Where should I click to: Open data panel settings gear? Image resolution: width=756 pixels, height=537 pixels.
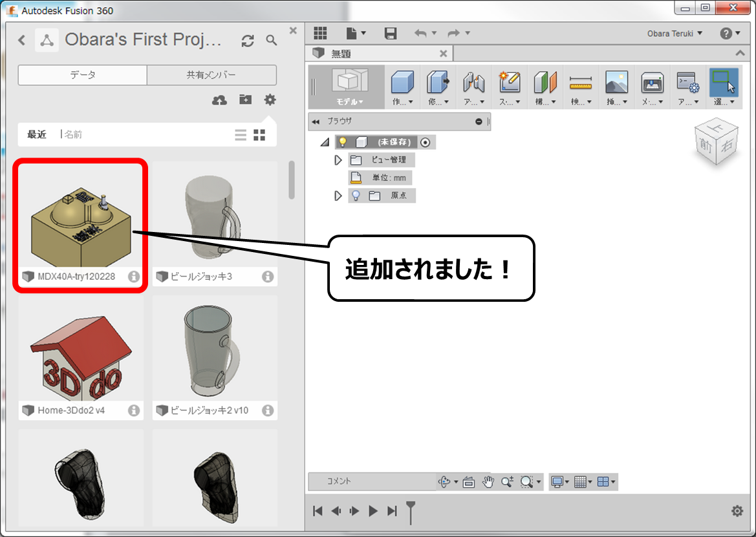coord(270,100)
